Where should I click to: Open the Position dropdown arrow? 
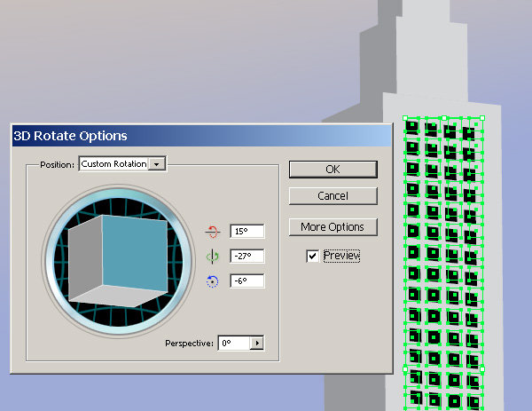157,164
